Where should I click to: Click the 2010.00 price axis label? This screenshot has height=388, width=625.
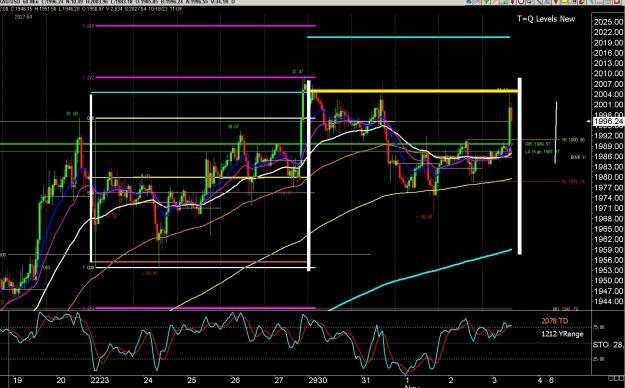(609, 74)
